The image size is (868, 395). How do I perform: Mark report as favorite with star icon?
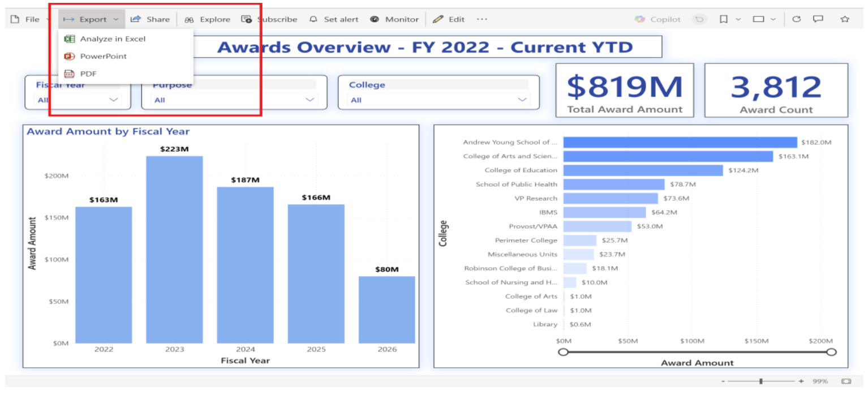pos(845,19)
